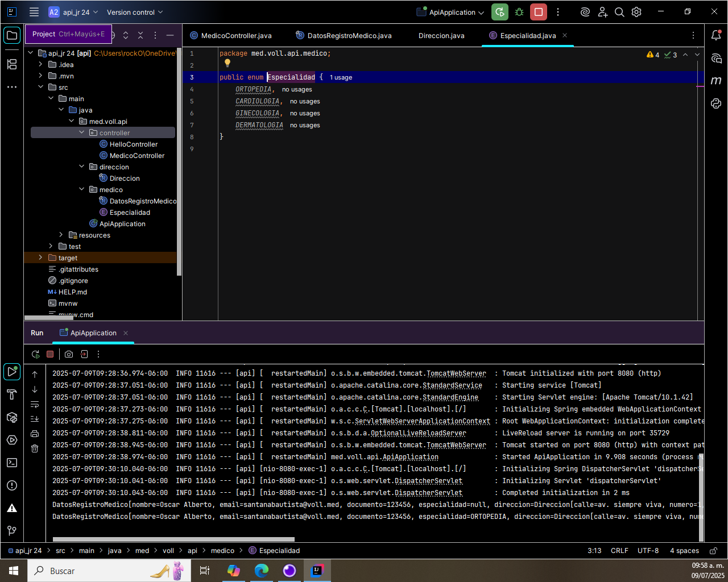Open the Terminal tool window

click(x=12, y=463)
